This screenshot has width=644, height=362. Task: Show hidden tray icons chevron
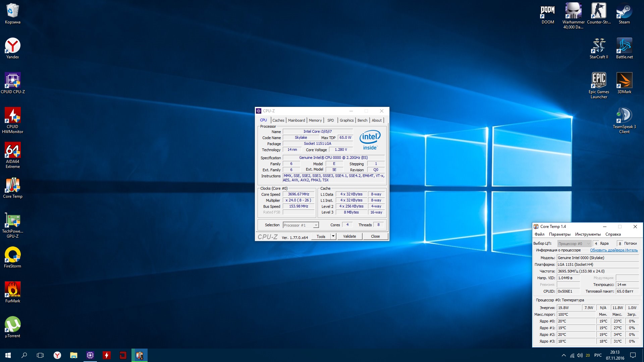(x=563, y=355)
